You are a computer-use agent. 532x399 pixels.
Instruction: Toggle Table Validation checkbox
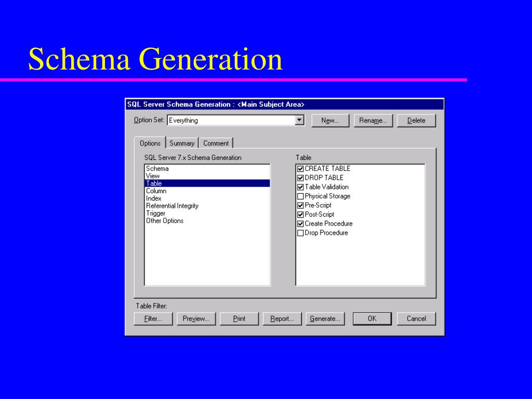300,187
